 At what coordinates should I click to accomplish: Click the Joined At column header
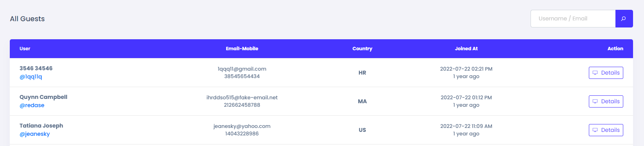click(466, 49)
